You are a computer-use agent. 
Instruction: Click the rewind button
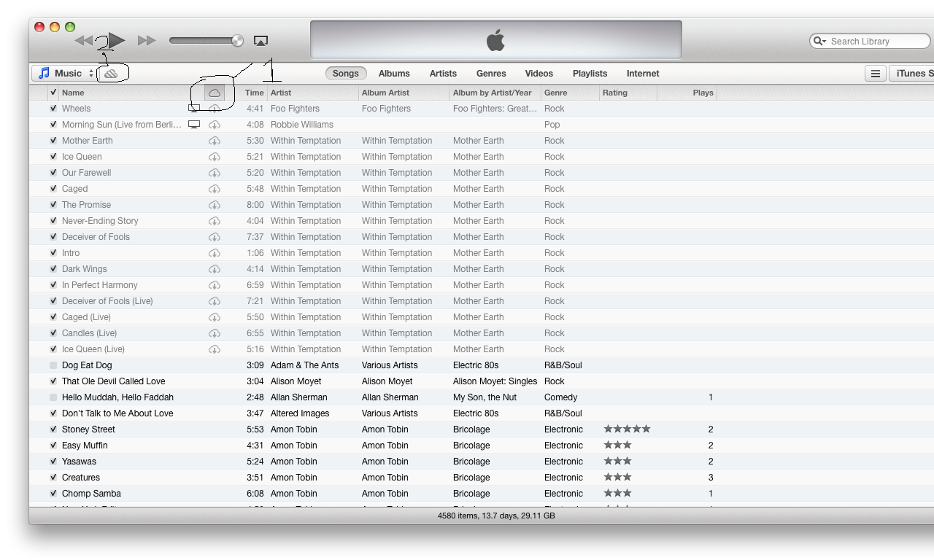coord(84,41)
